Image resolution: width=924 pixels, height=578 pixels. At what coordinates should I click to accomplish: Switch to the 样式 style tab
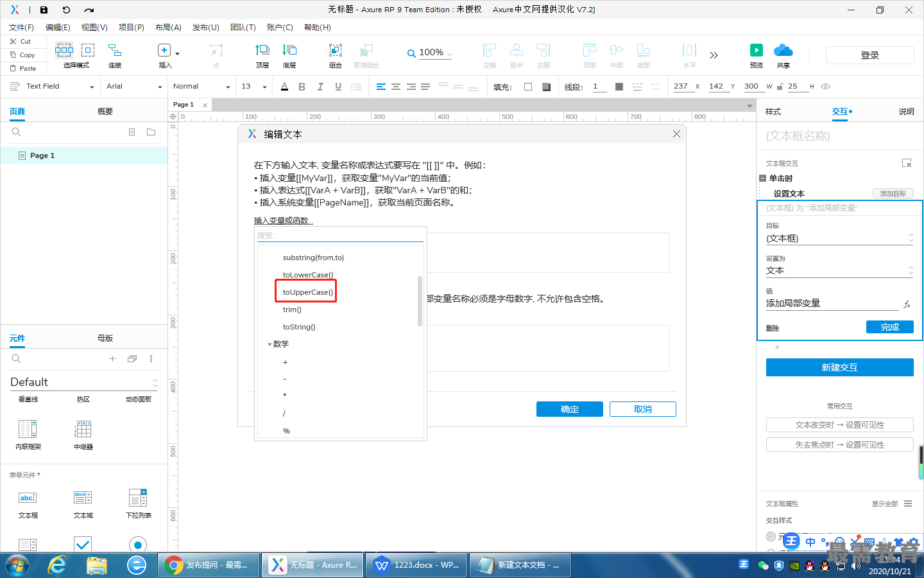point(773,112)
